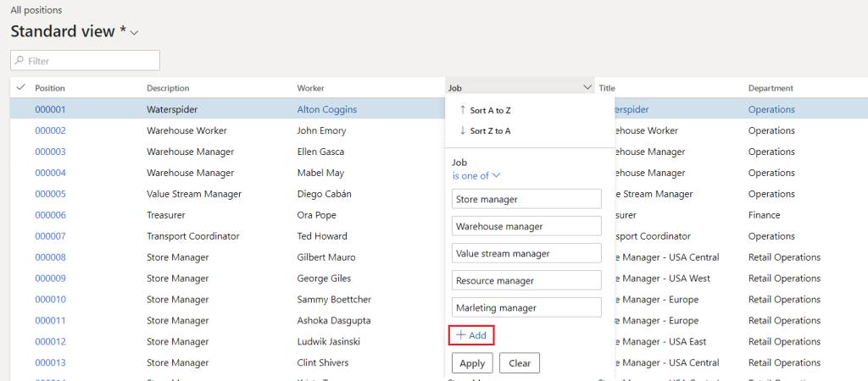Click the Sort Z to A arrow

tap(462, 130)
